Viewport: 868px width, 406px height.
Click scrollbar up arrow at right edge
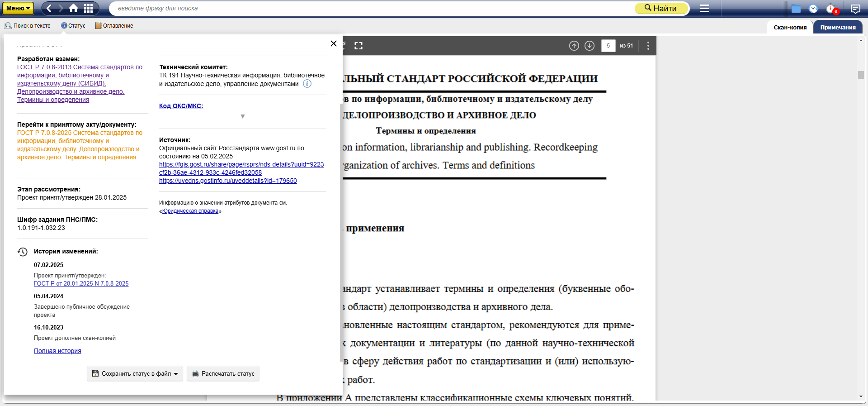(x=861, y=41)
